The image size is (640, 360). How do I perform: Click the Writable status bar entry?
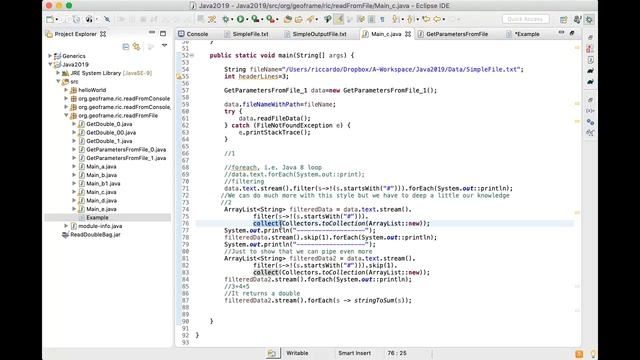pyautogui.click(x=297, y=353)
